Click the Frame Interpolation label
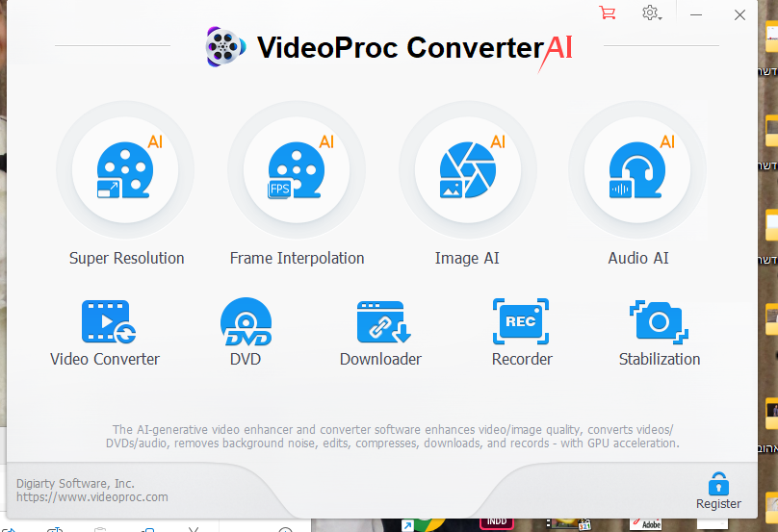Viewport: 778px width, 532px height. click(297, 259)
